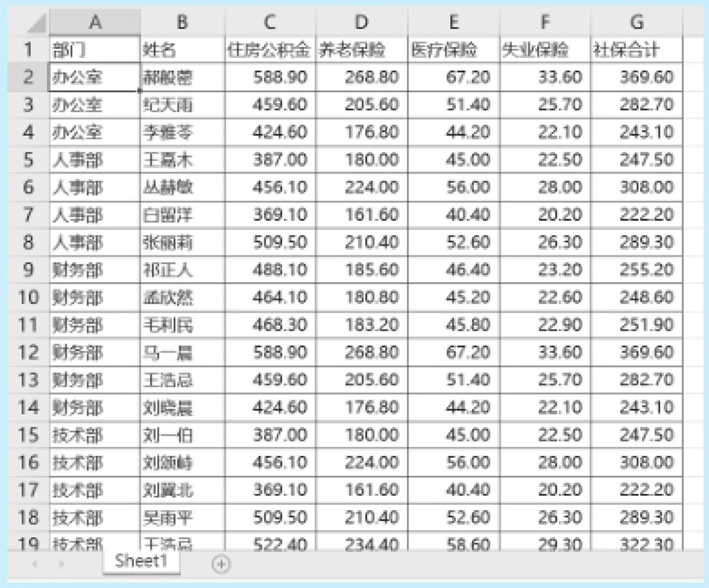The width and height of the screenshot is (709, 588).
Task: Click 268.80 in row 12
Action: coord(362,352)
